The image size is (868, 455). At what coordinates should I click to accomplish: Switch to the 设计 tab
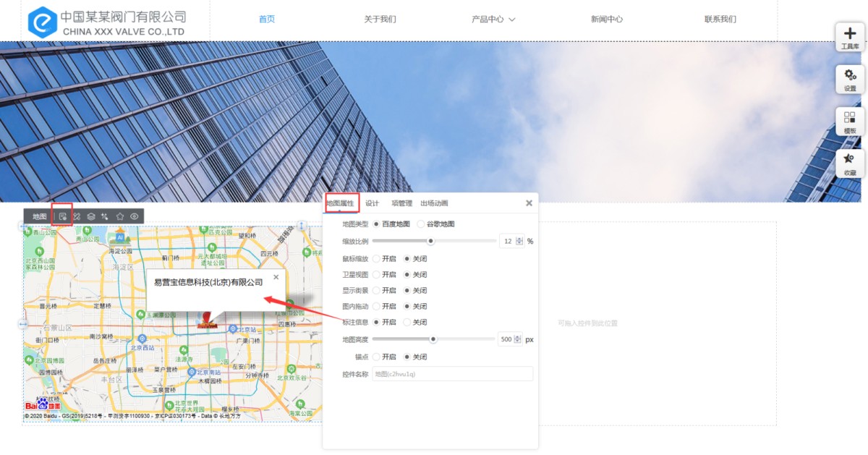tap(372, 203)
